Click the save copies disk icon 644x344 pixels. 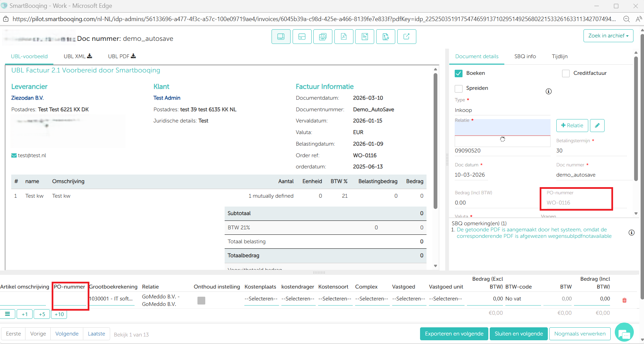click(323, 37)
